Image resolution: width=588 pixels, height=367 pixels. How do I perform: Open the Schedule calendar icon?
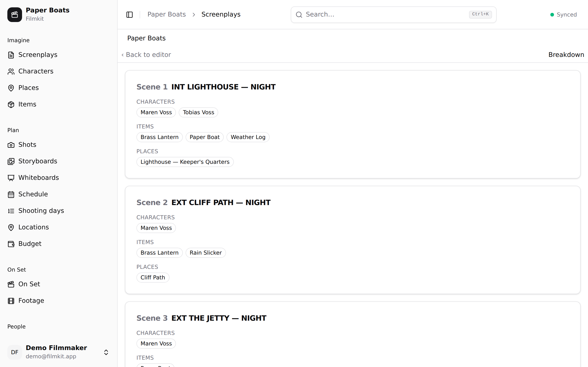point(11,194)
